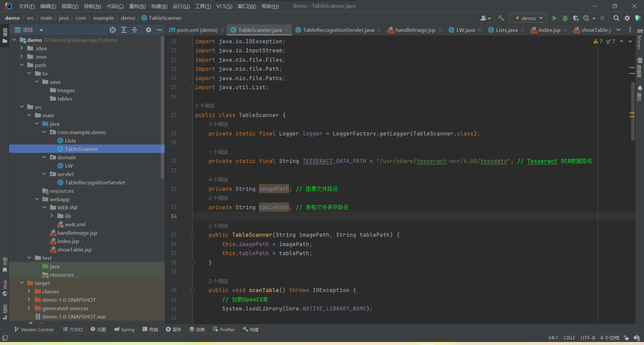Click the UTF-8 encoding selector
The height and width of the screenshot is (345, 644).
[588, 338]
